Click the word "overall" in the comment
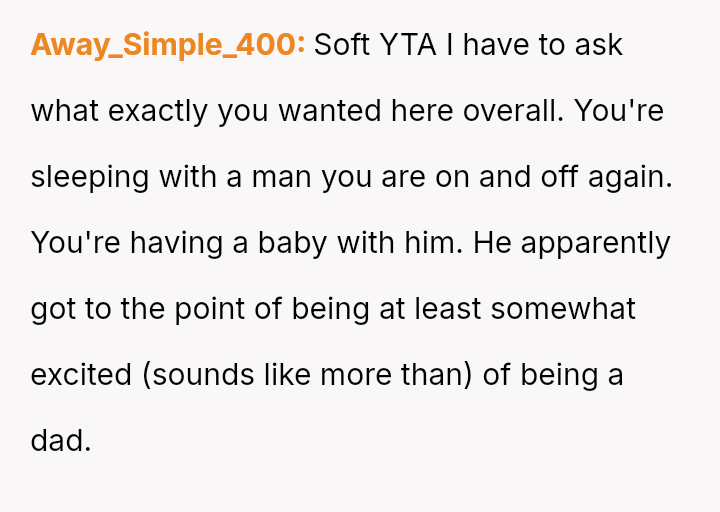This screenshot has width=720, height=512. point(508,111)
